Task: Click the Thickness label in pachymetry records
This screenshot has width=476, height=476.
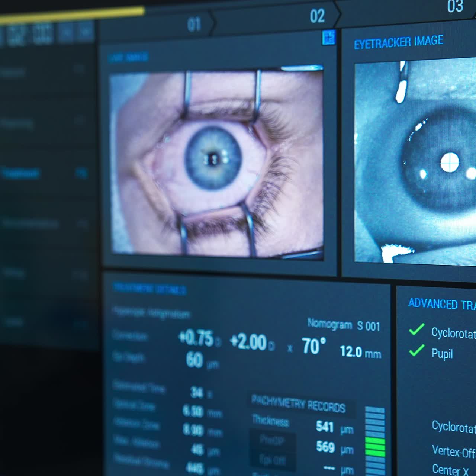Action: 270,421
